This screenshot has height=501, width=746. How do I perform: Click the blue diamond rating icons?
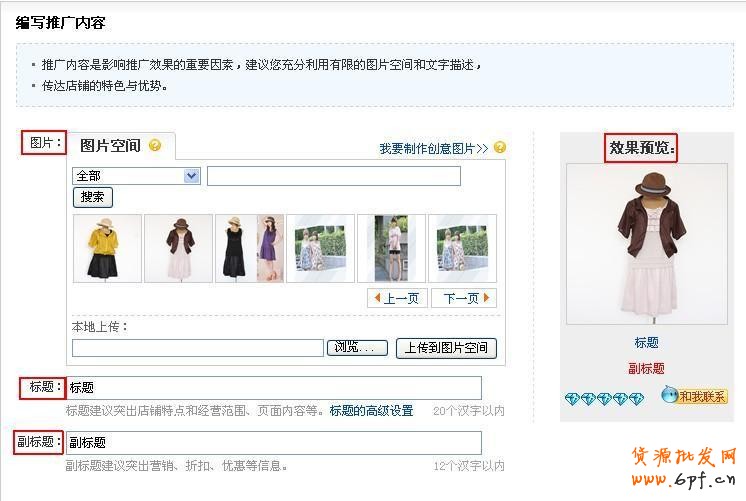tap(603, 399)
